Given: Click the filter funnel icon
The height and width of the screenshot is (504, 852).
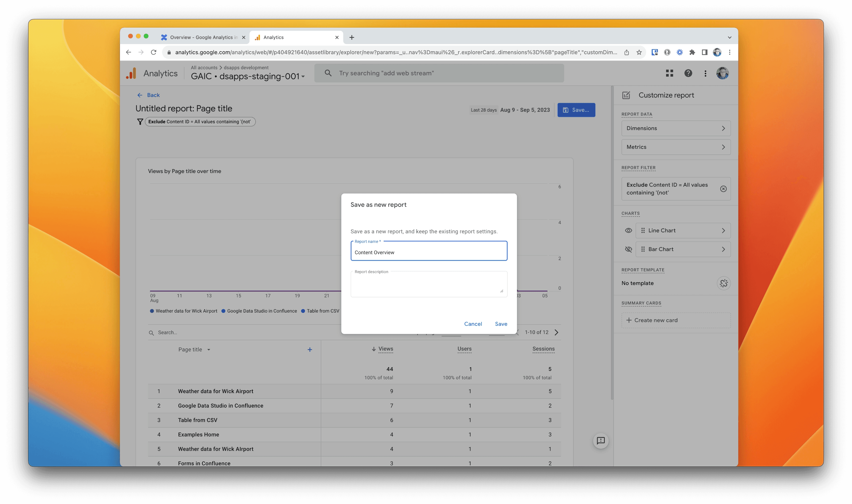Looking at the screenshot, I should [139, 122].
